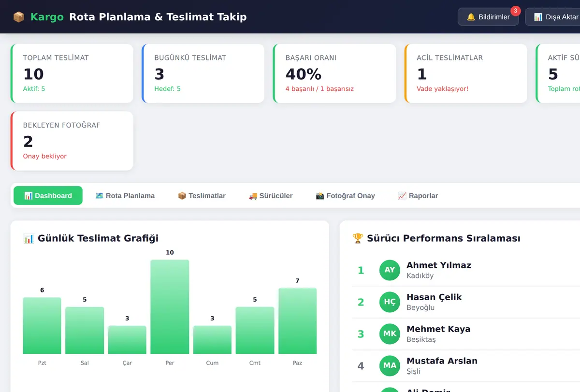Open the Fotoğraf Onay tab

[x=345, y=196]
